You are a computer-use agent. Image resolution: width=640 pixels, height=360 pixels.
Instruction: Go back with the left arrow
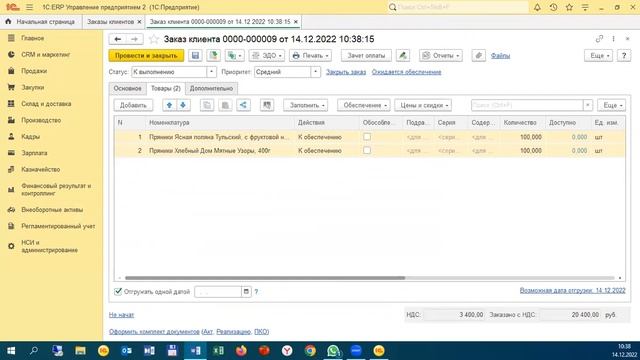point(118,39)
